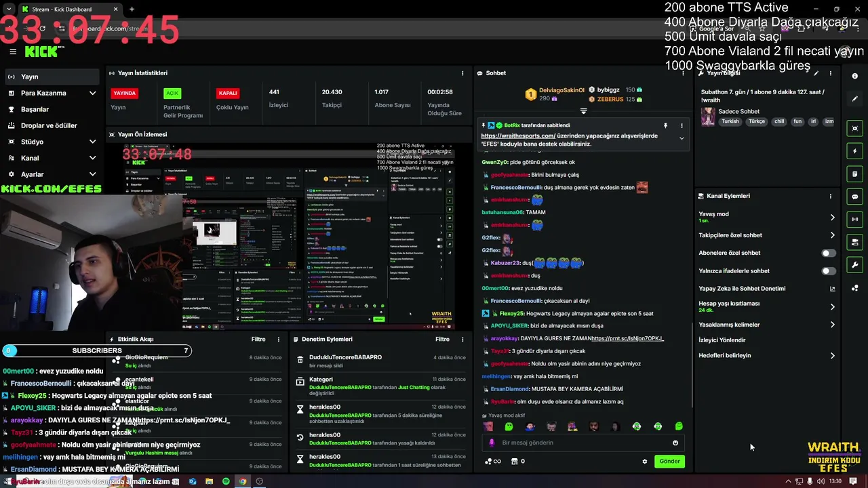Expand the pinned message chevron
This screenshot has width=868, height=488.
tap(682, 138)
